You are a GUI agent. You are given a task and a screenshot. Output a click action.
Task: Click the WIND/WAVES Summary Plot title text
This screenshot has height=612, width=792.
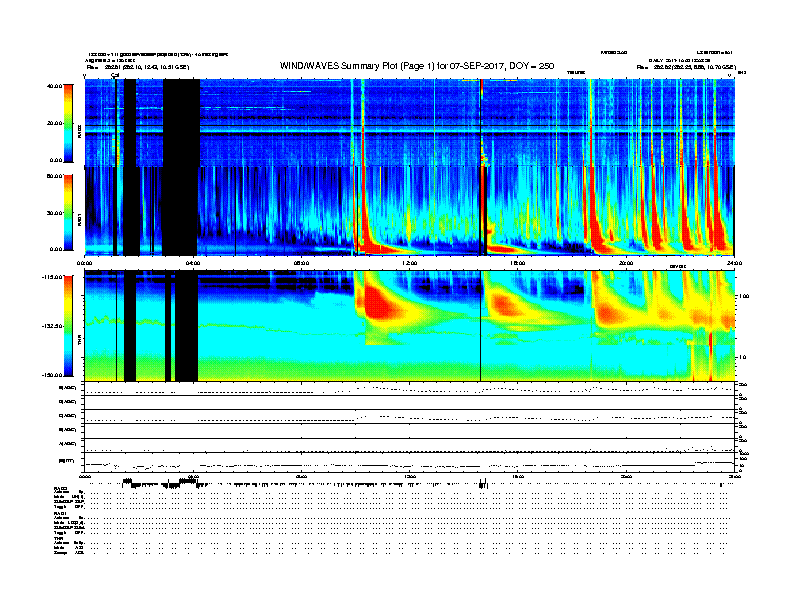click(417, 66)
